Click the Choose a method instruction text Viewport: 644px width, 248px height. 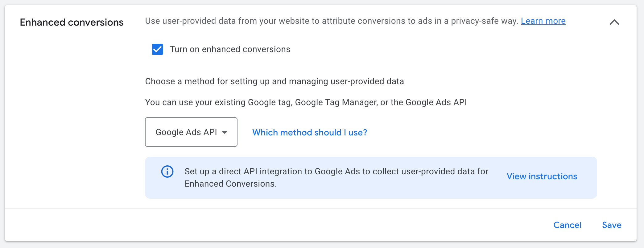(x=275, y=81)
